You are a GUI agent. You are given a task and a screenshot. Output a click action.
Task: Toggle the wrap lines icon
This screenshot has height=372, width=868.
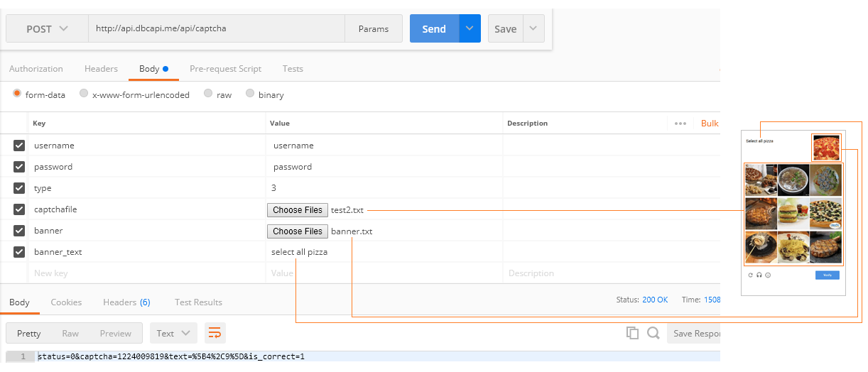pyautogui.click(x=215, y=333)
